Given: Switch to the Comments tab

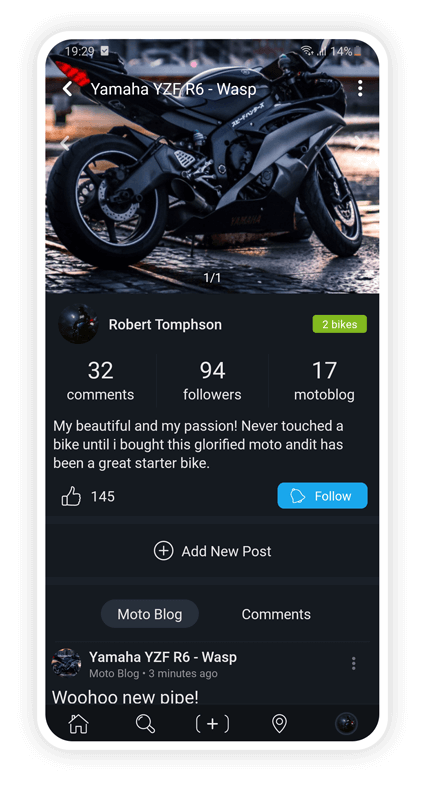Looking at the screenshot, I should (276, 614).
